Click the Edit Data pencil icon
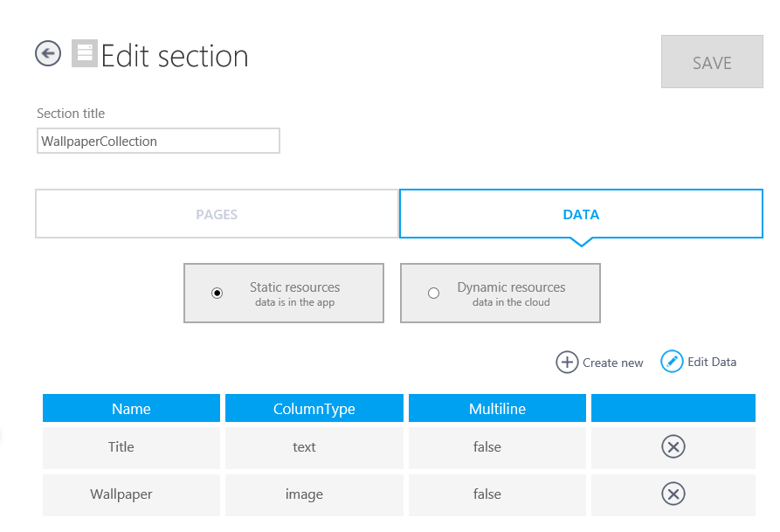780x532 pixels. (672, 362)
